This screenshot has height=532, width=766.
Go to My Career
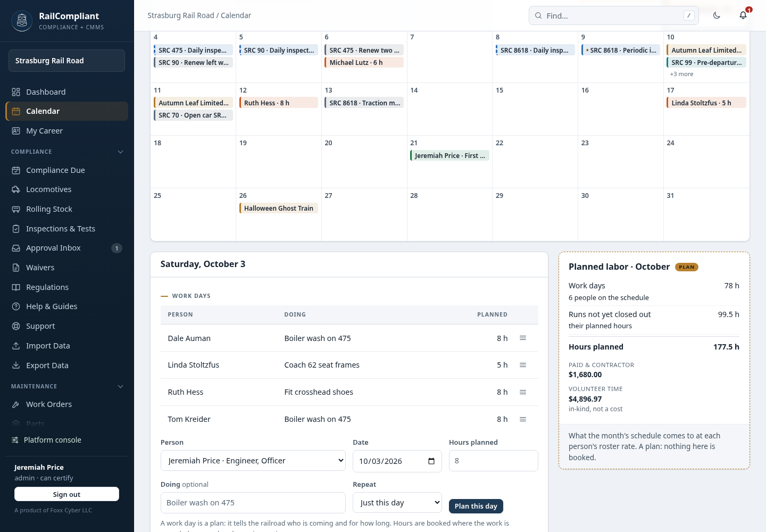tap(66, 131)
